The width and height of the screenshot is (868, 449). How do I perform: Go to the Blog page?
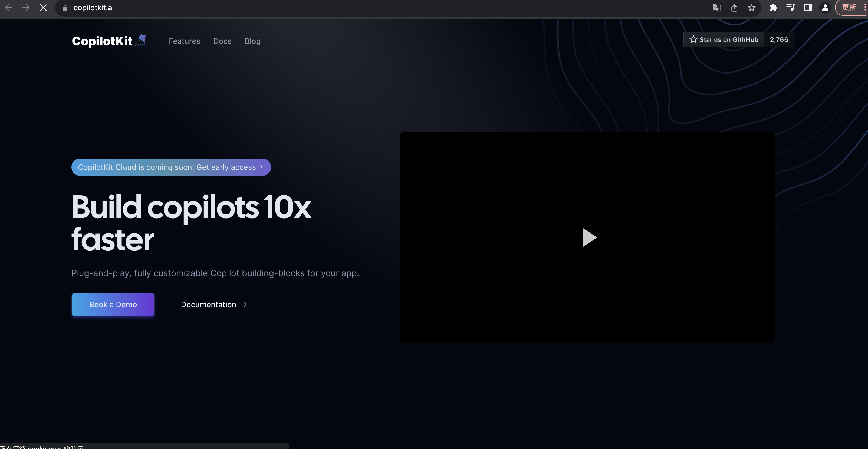click(252, 41)
